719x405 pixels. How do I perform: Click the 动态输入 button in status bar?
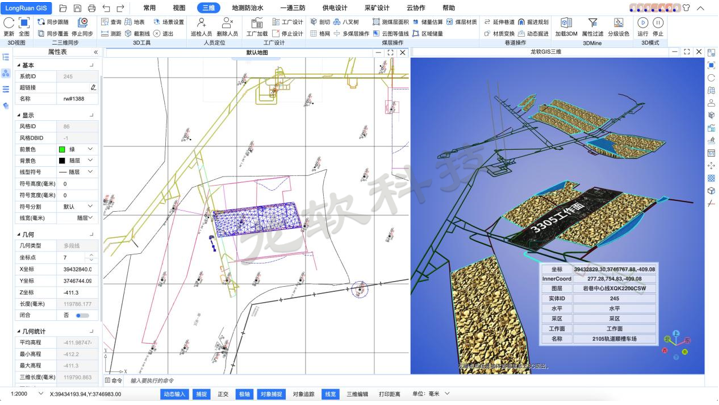(174, 394)
